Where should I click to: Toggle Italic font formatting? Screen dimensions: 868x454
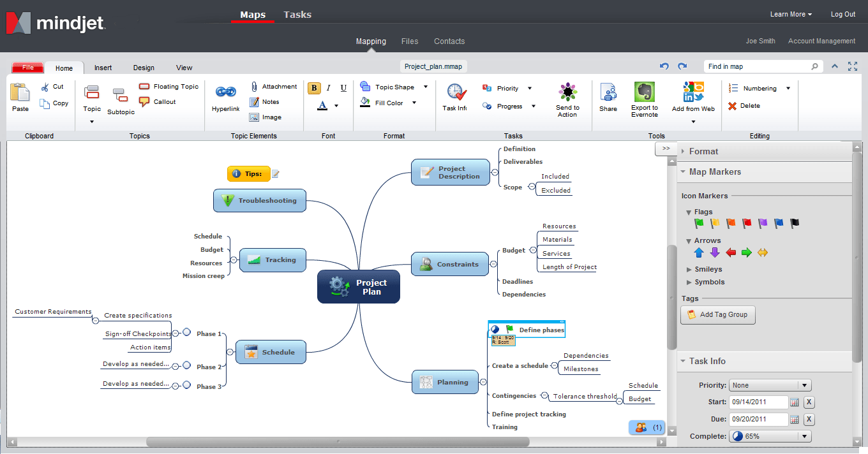tap(329, 88)
